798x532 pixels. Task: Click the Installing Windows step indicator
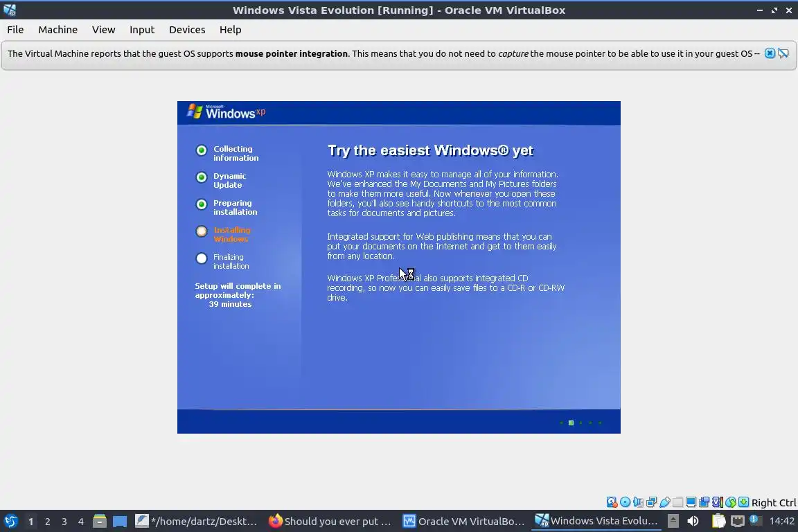(x=202, y=231)
